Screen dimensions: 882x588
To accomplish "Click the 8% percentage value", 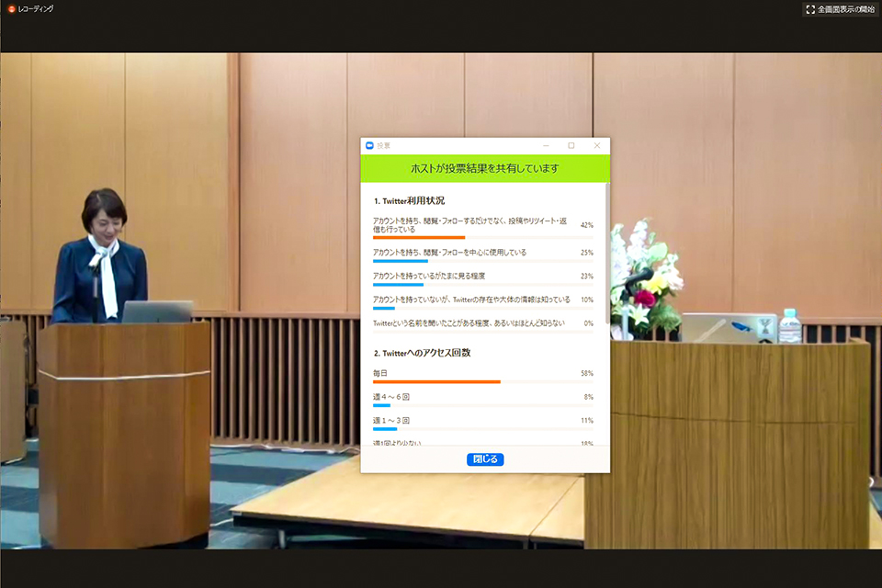I will [x=588, y=397].
